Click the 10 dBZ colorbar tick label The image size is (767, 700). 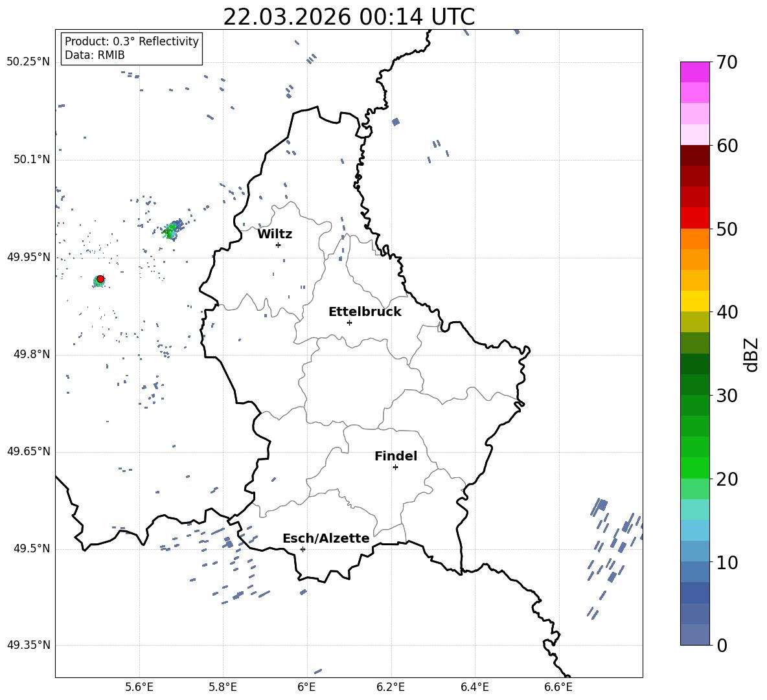click(727, 562)
